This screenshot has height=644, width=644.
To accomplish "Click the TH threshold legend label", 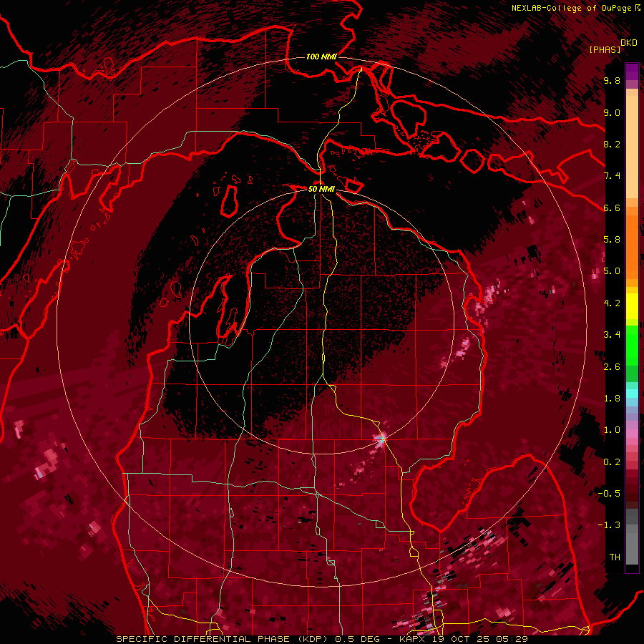I will pos(615,557).
